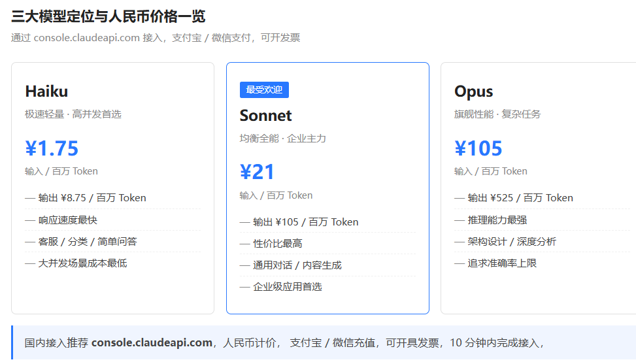This screenshot has height=364, width=636.
Task: Click the Sonnet price ¥21
Action: [x=257, y=173]
